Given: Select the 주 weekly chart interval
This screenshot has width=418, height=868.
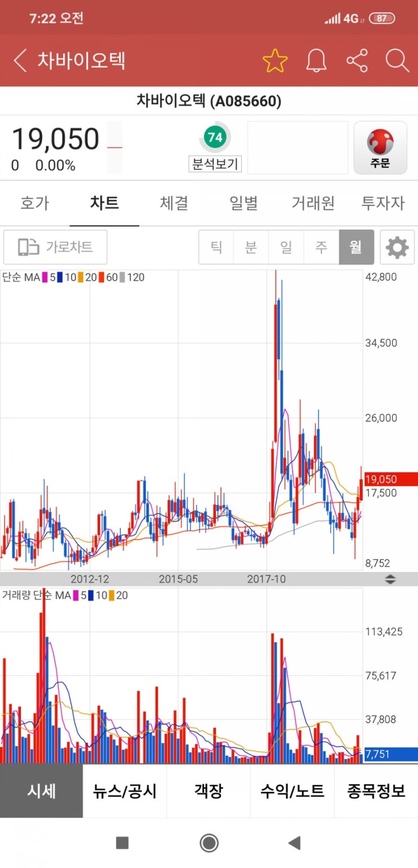Looking at the screenshot, I should point(321,247).
